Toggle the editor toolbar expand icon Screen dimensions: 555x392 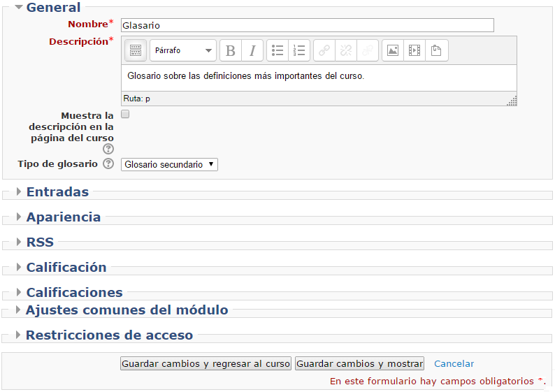tap(136, 50)
